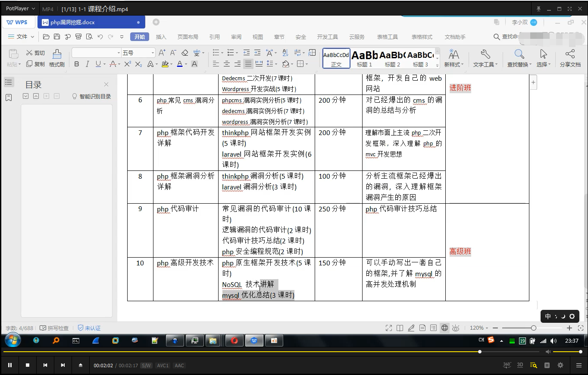Click the 未认证 unverified status link
588x375 pixels.
pos(89,328)
